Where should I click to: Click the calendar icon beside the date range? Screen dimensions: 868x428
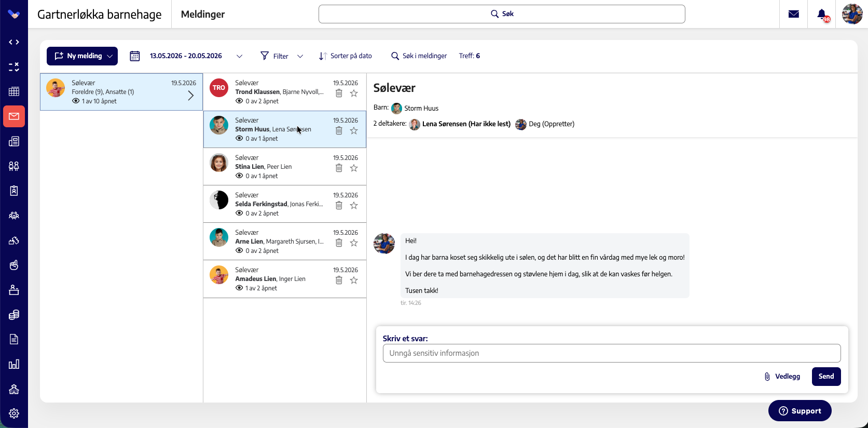tap(135, 56)
